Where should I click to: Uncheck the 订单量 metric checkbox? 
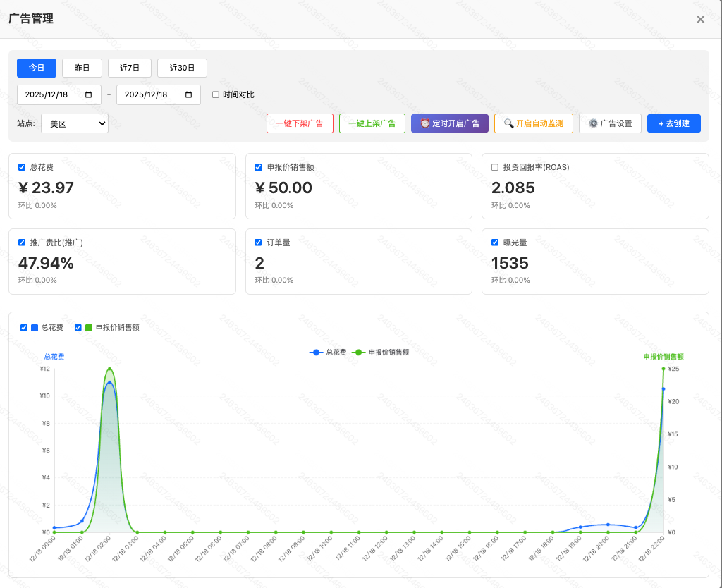pyautogui.click(x=258, y=243)
